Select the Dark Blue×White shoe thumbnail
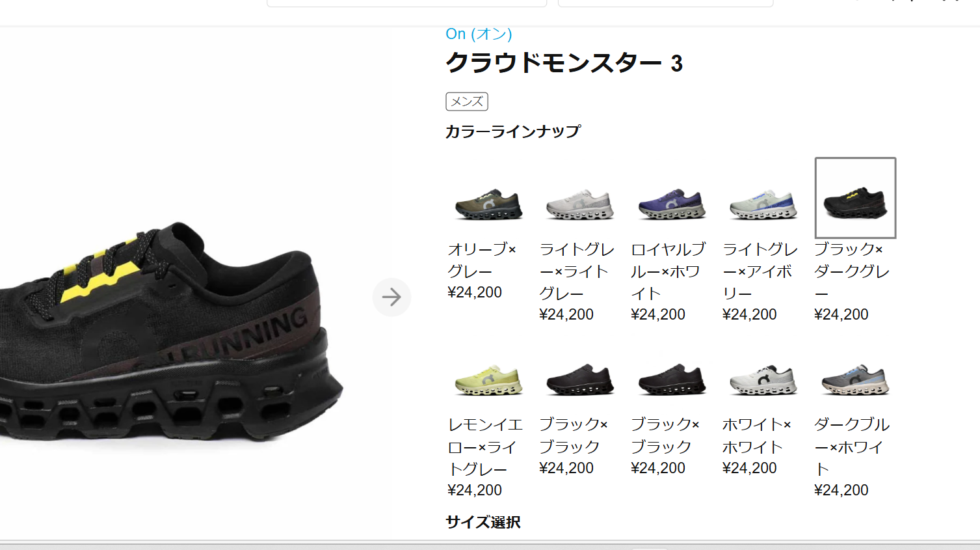The width and height of the screenshot is (980, 550). (x=855, y=379)
